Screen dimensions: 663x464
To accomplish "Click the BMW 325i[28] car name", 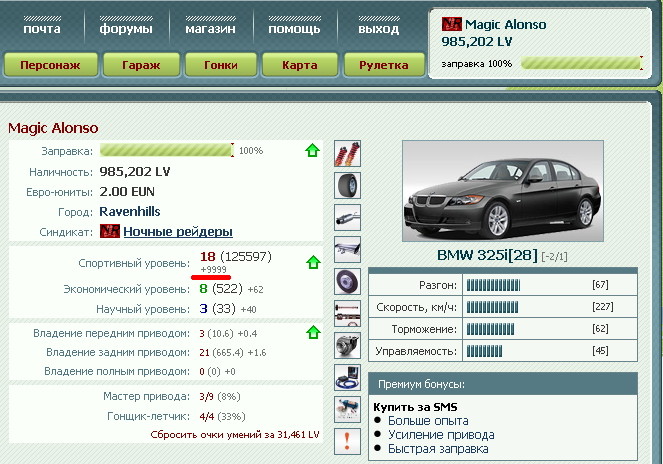I will pos(487,255).
